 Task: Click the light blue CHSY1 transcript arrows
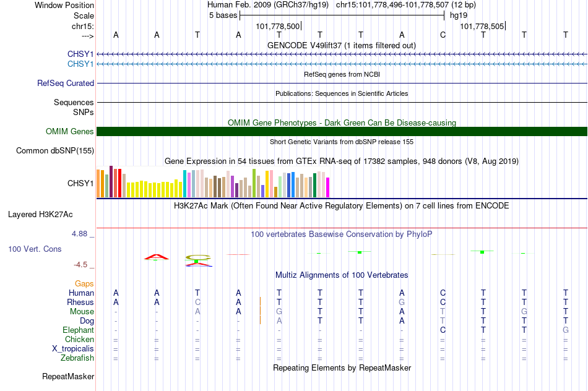(x=342, y=64)
